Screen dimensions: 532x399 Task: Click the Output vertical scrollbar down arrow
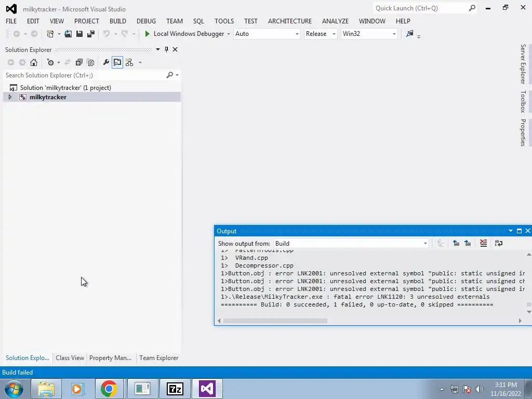(x=528, y=312)
